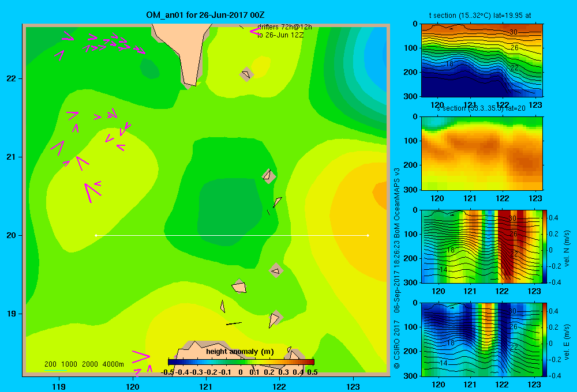Open the temperature section plot

(x=482, y=61)
